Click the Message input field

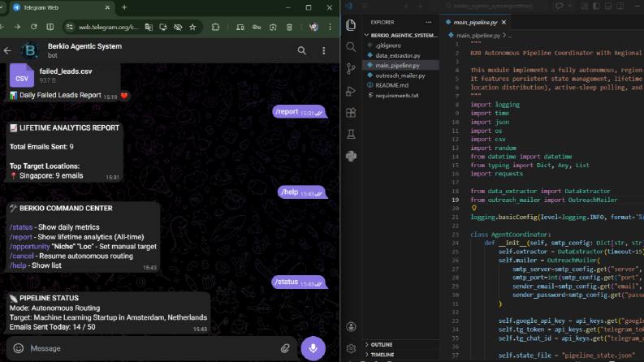point(152,348)
